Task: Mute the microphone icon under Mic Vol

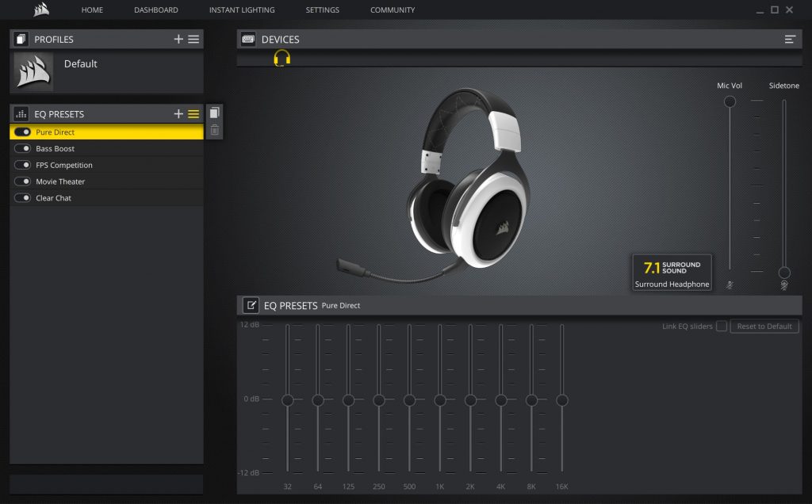Action: pyautogui.click(x=730, y=284)
